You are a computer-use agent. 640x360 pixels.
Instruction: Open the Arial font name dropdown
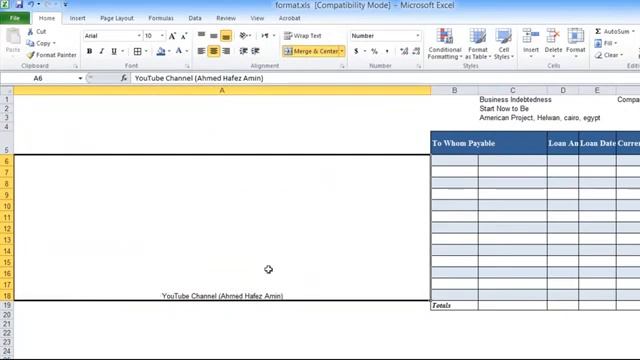[139, 36]
